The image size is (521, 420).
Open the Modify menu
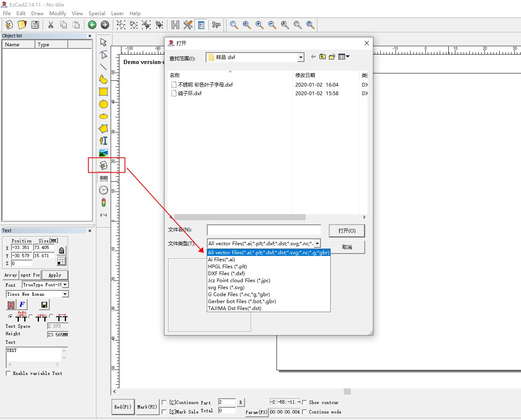(x=57, y=14)
